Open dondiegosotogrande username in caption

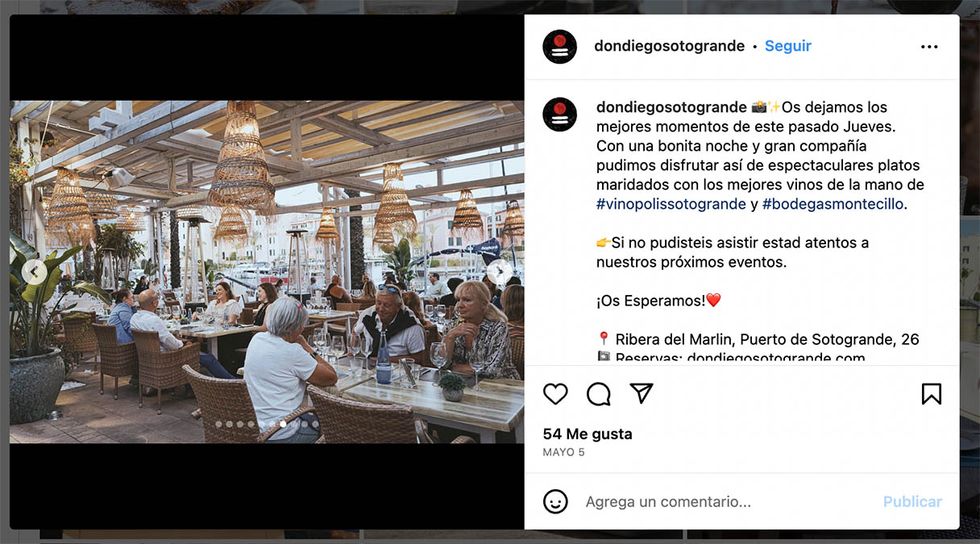(x=671, y=107)
